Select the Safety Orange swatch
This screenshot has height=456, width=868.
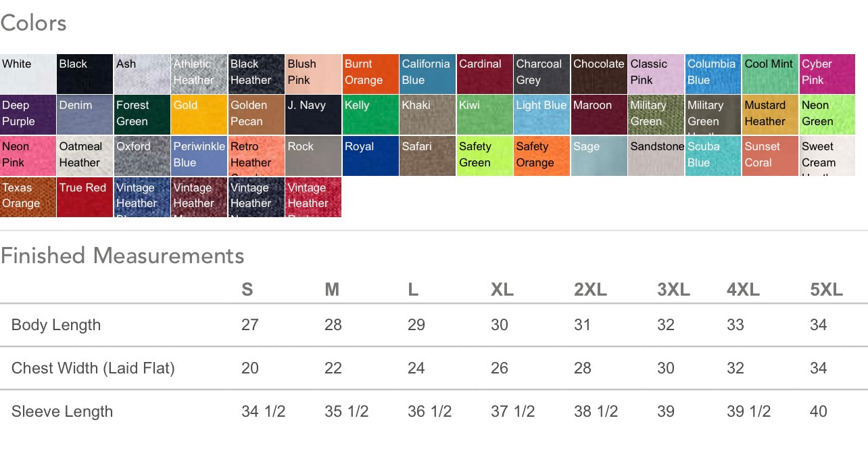(541, 156)
